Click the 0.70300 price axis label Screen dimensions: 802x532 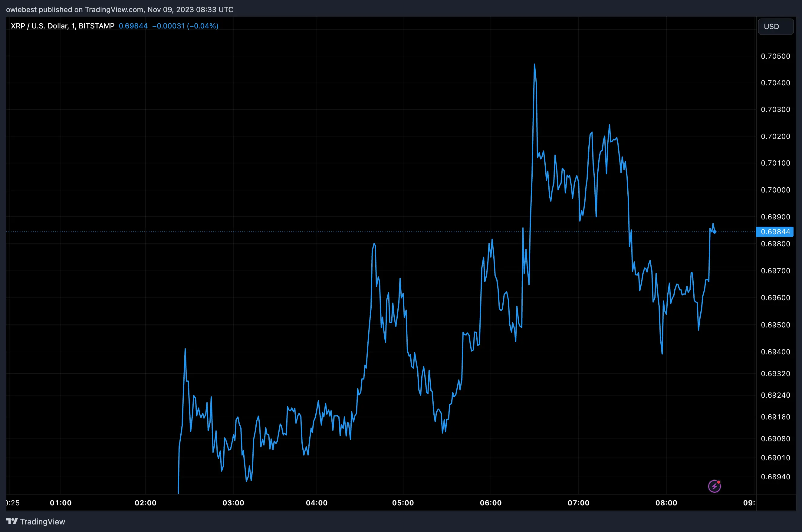[x=776, y=110]
